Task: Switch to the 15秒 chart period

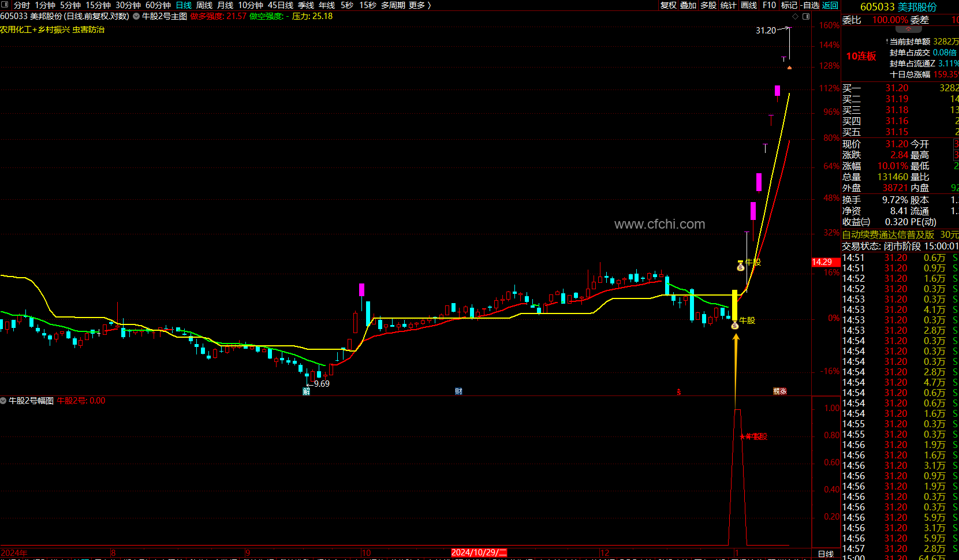Action: [x=368, y=5]
